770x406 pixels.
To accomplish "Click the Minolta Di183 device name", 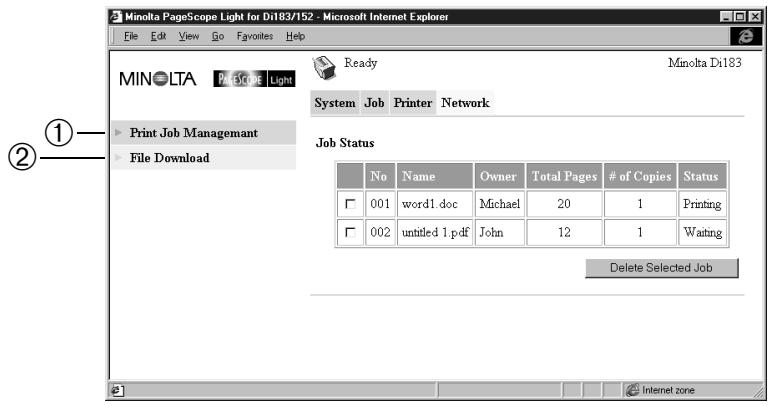I will click(705, 63).
